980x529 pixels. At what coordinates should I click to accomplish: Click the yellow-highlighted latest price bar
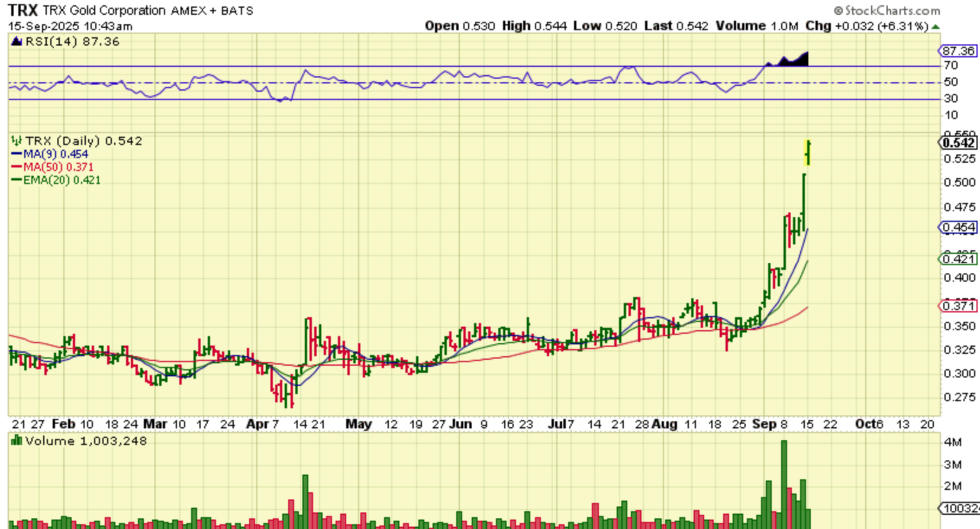click(808, 153)
